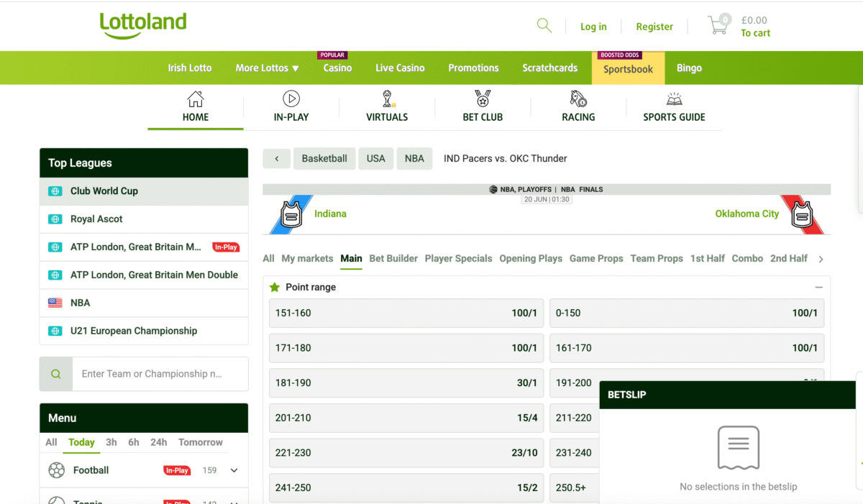863x504 pixels.
Task: Click the NBA breadcrumb button
Action: (414, 159)
